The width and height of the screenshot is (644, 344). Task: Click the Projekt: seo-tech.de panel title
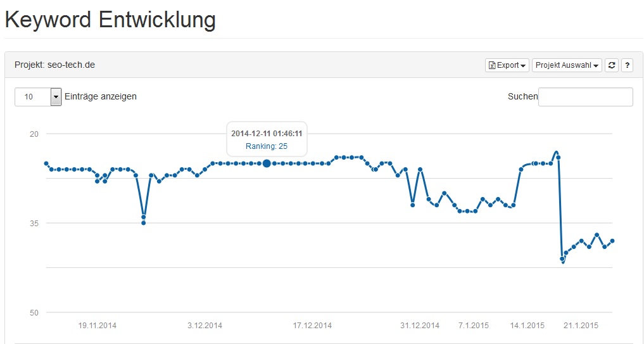pyautogui.click(x=54, y=65)
